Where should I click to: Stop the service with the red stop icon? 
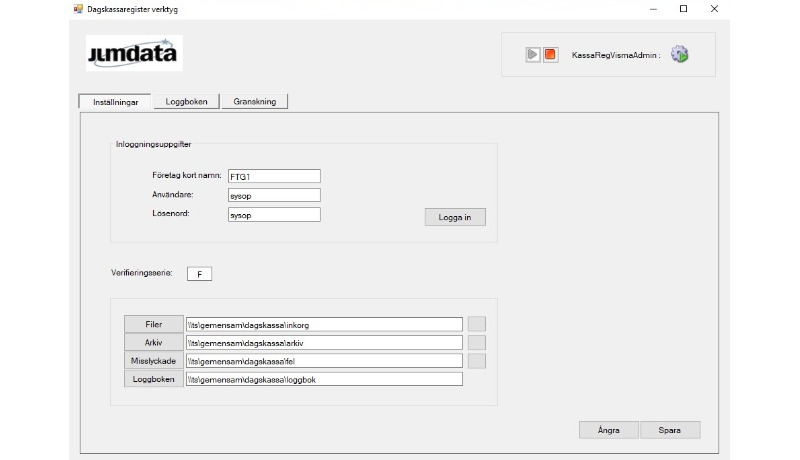point(550,55)
